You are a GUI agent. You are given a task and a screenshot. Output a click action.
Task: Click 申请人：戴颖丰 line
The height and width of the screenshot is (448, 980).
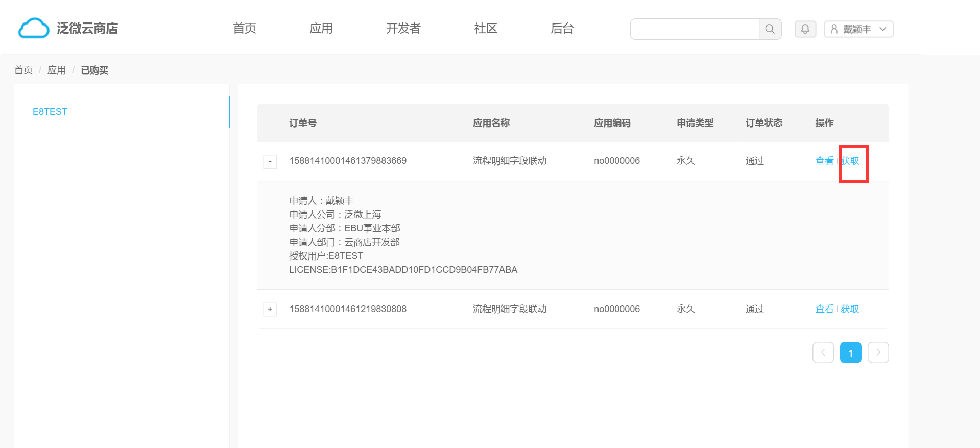[321, 201]
